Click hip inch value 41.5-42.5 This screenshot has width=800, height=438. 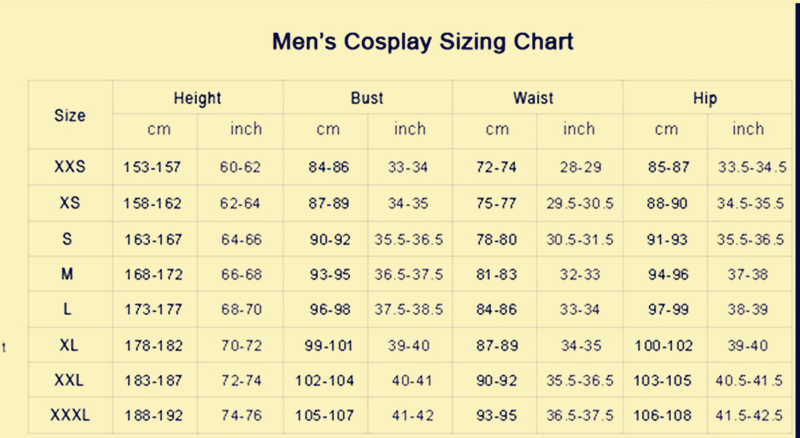tap(749, 416)
